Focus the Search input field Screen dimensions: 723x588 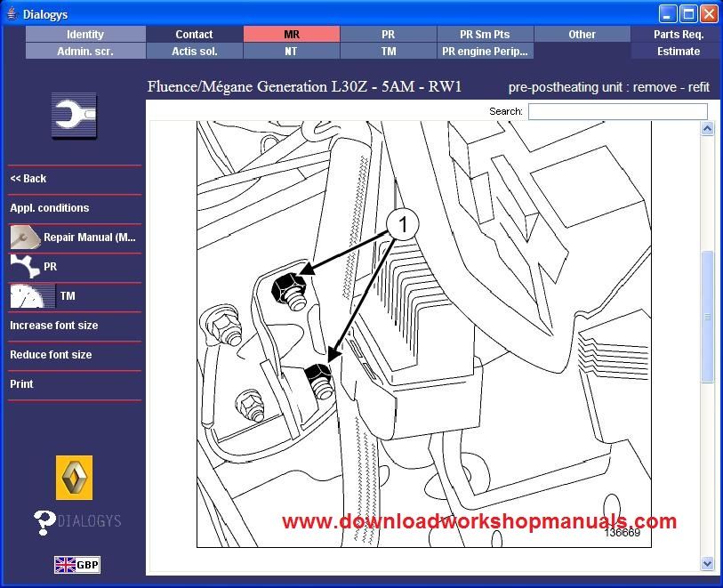pyautogui.click(x=618, y=111)
